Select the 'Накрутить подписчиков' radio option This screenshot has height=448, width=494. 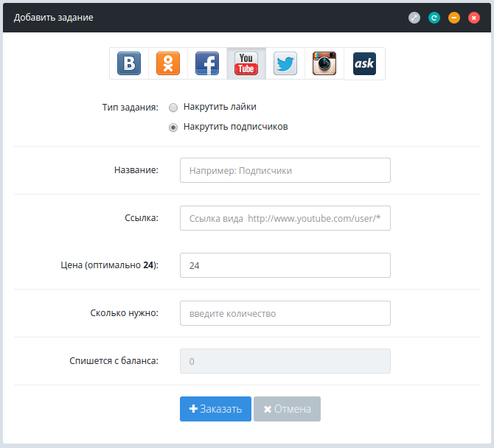[173, 127]
